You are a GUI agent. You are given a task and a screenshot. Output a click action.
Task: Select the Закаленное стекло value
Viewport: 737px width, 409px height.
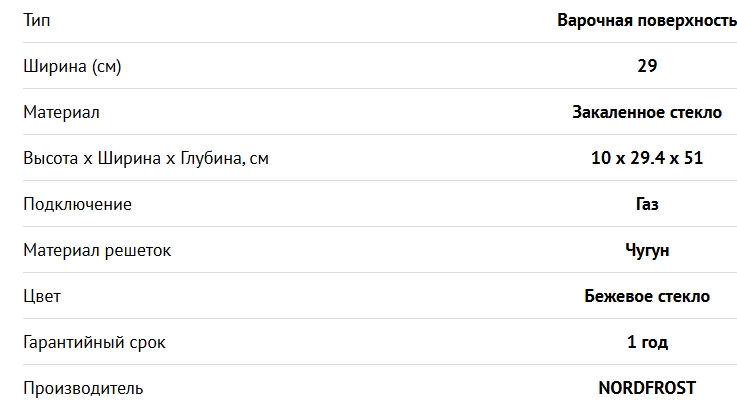pos(647,113)
